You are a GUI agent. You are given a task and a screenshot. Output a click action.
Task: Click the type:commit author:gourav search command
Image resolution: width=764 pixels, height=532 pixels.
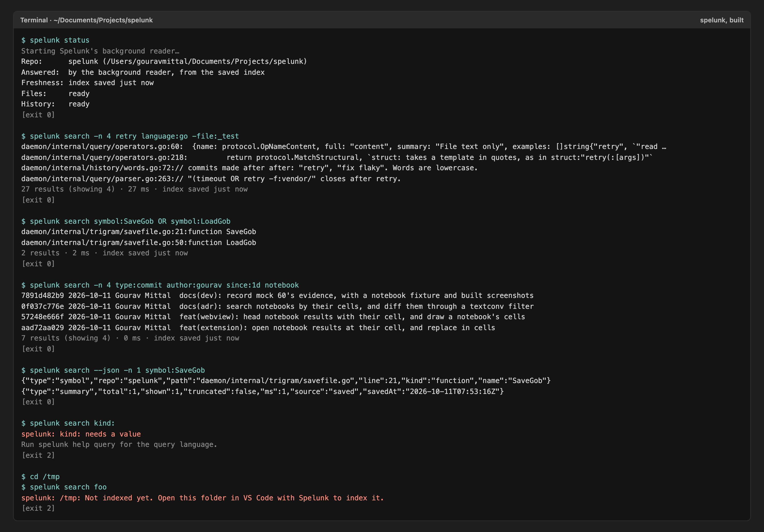[x=160, y=285]
